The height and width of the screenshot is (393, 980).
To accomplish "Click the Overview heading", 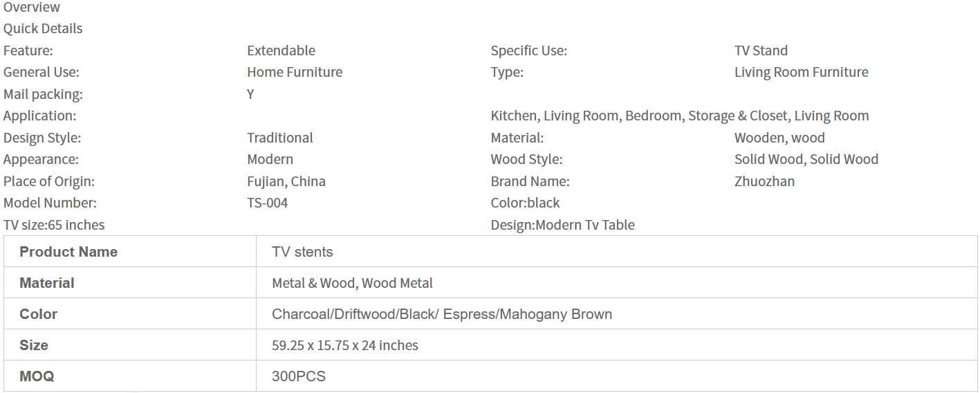I will click(32, 8).
